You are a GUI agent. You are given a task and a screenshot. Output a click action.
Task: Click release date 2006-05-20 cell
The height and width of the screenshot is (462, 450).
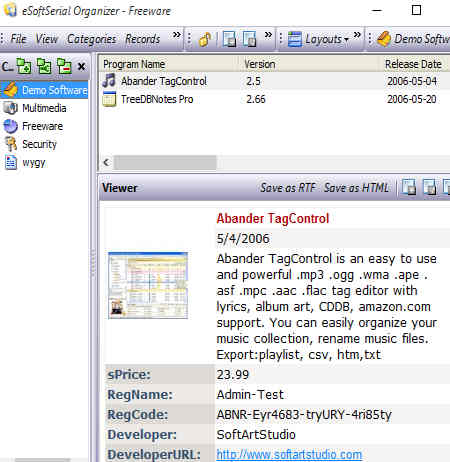pos(412,99)
